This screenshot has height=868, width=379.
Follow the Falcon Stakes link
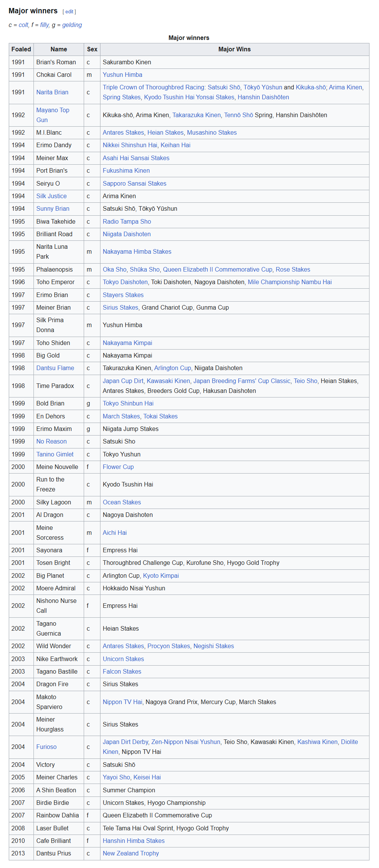pyautogui.click(x=122, y=672)
